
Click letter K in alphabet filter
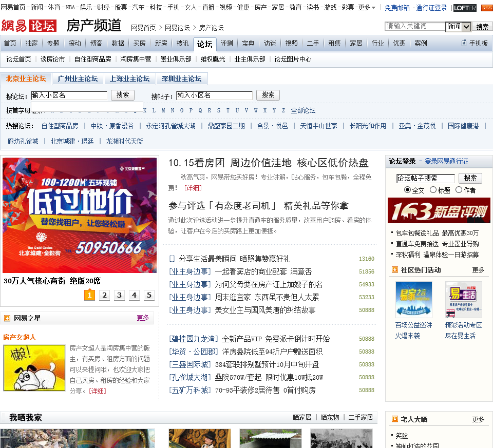[145, 110]
